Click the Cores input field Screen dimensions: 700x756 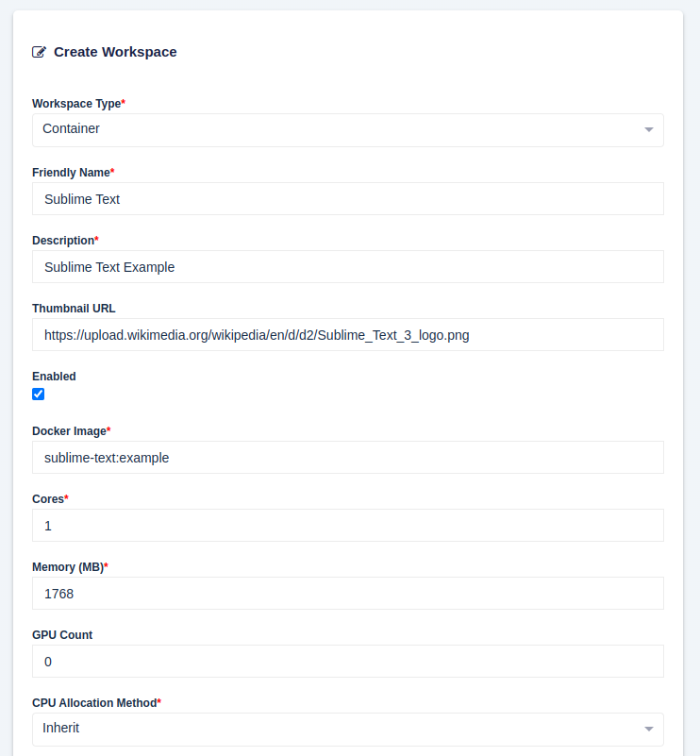tap(348, 525)
